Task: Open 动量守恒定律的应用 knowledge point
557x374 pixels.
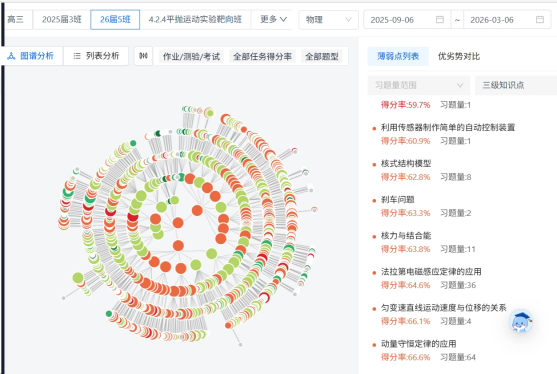Action: point(418,343)
